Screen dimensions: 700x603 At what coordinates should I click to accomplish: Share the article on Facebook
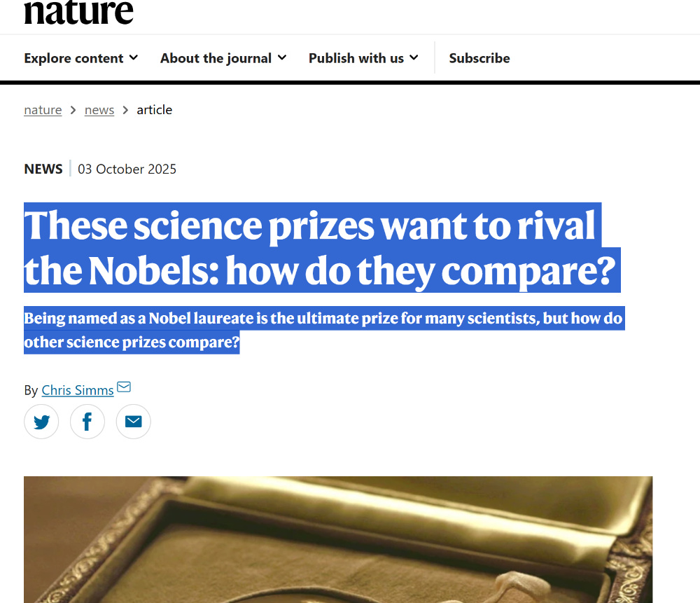pos(87,422)
